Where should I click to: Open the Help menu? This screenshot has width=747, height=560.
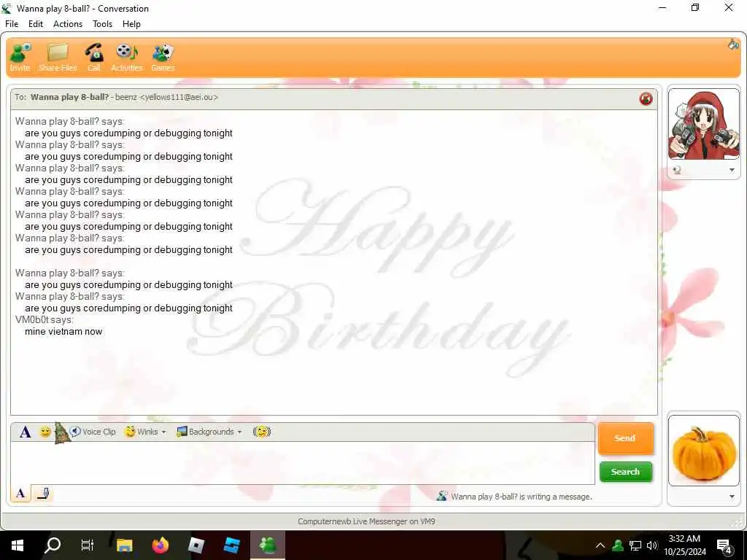(131, 24)
